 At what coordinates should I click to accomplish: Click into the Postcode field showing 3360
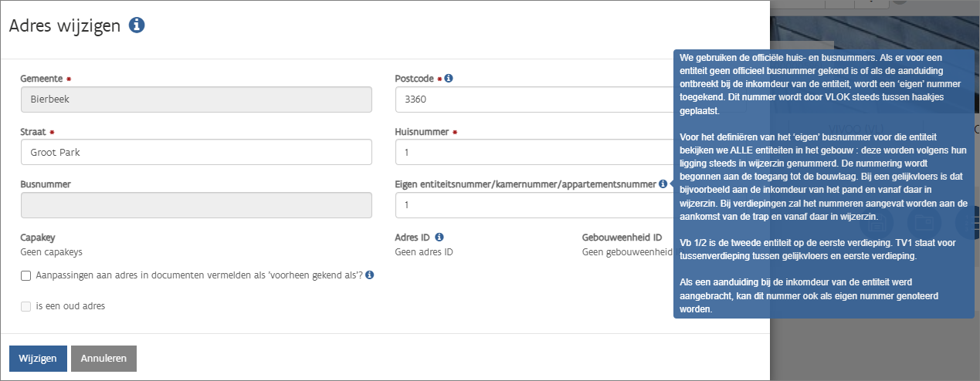point(533,100)
